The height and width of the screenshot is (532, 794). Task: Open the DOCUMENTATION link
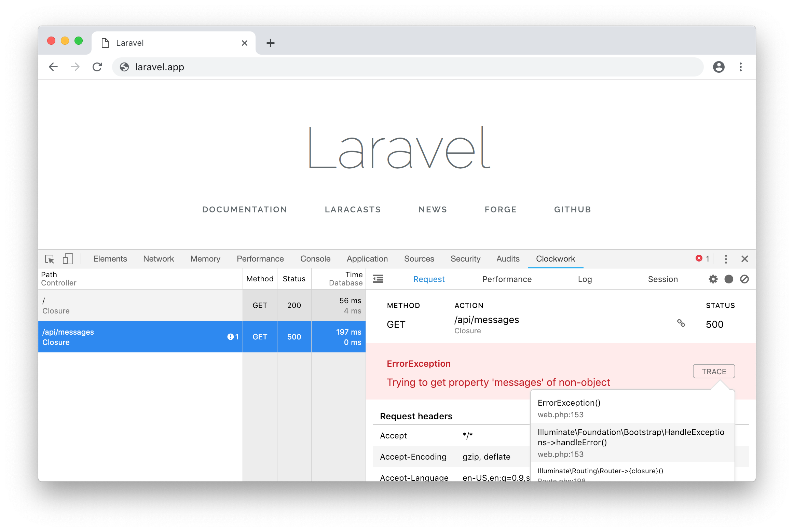245,210
